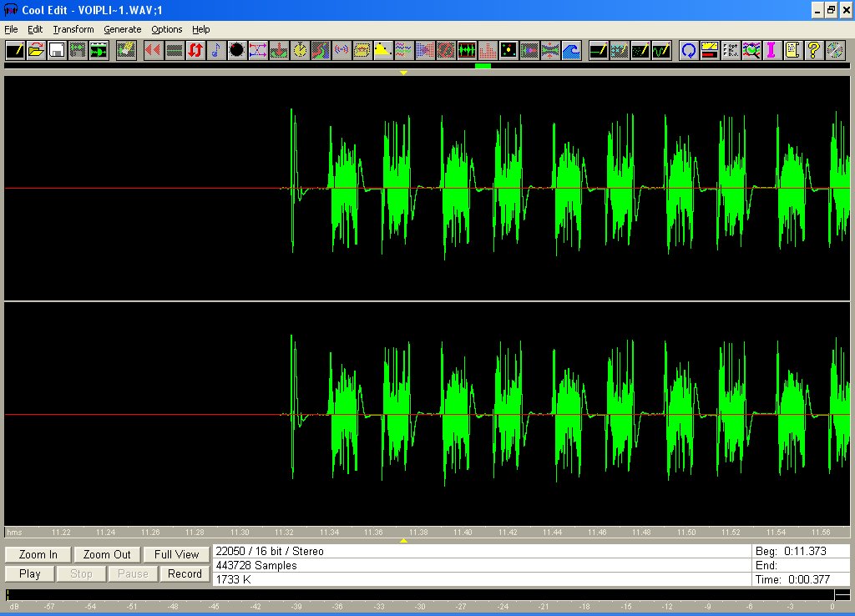Click the empty 'End:' field
855x616 pixels.
(x=801, y=565)
